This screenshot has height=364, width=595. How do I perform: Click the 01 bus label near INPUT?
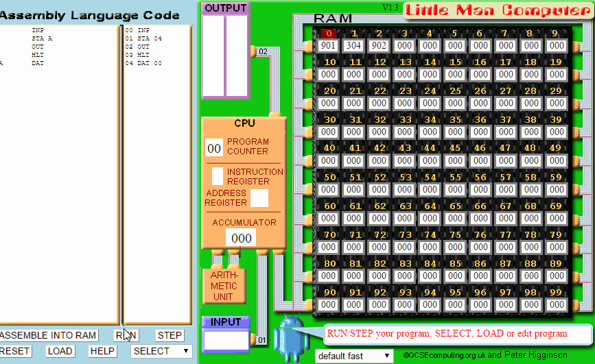262,340
